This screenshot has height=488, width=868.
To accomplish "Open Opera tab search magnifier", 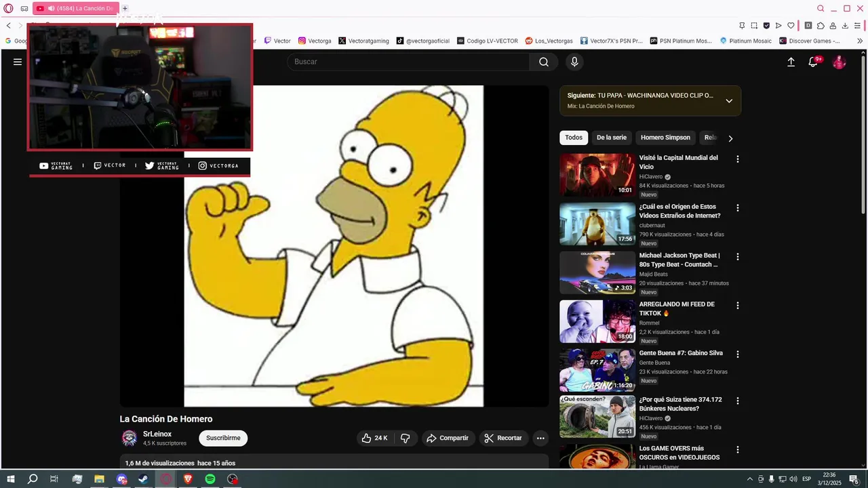I will [x=821, y=9].
